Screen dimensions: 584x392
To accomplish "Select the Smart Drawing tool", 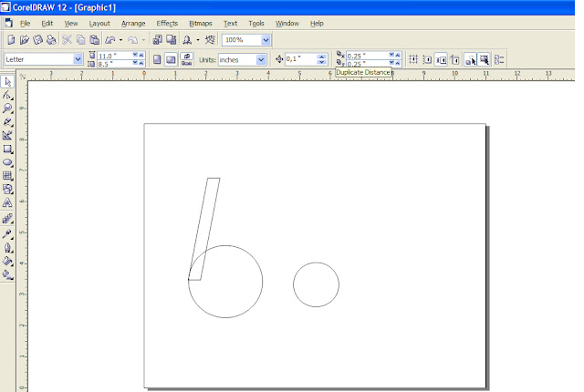I will 7,136.
